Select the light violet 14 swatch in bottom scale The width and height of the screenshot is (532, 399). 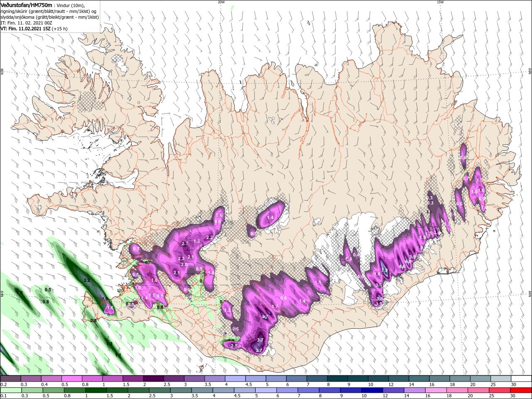tap(414, 390)
